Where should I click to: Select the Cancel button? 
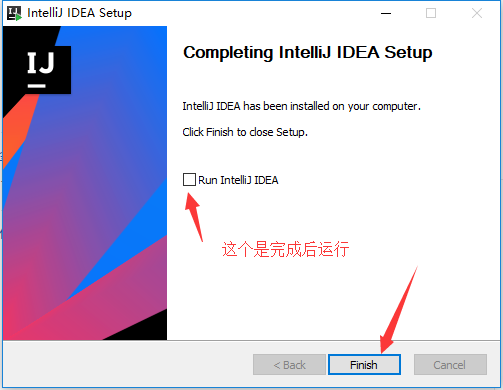pos(450,365)
